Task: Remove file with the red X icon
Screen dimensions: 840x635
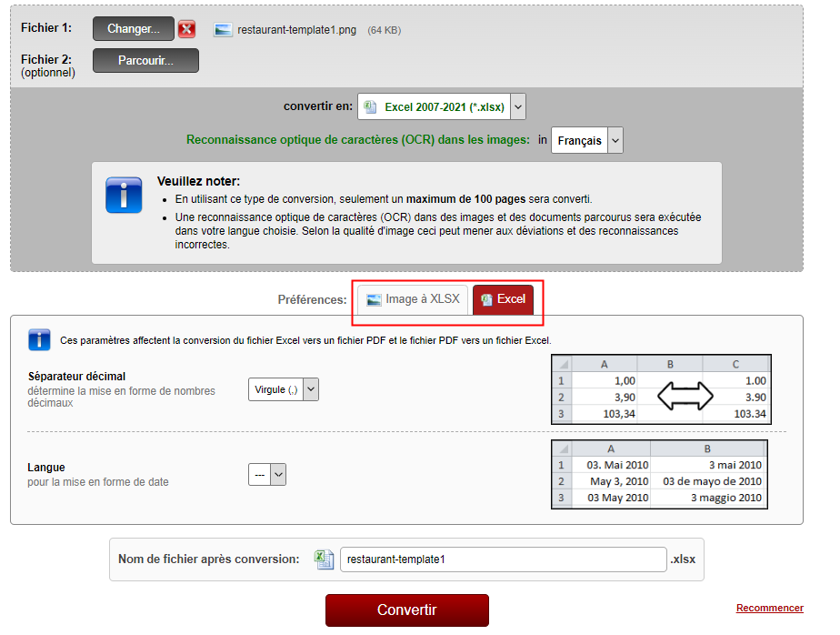Action: (186, 29)
